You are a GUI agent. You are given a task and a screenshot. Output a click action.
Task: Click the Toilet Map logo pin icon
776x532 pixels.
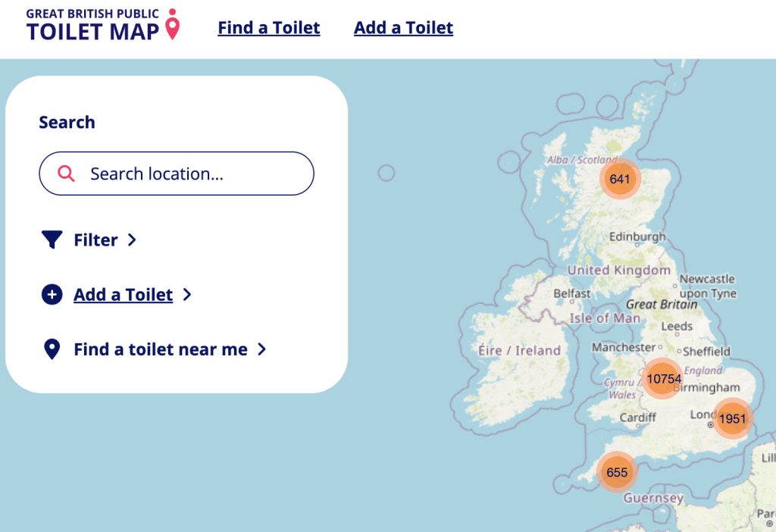pos(173,25)
